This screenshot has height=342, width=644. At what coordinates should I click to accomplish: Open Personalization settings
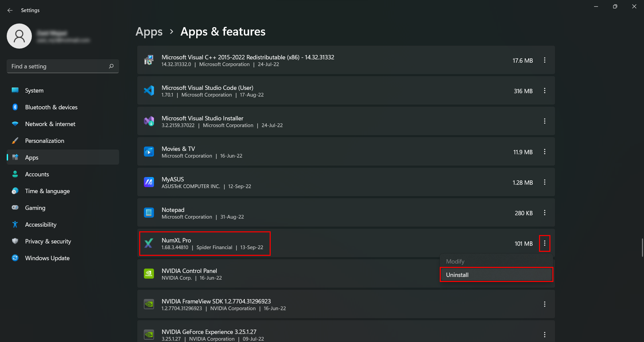pos(63,140)
